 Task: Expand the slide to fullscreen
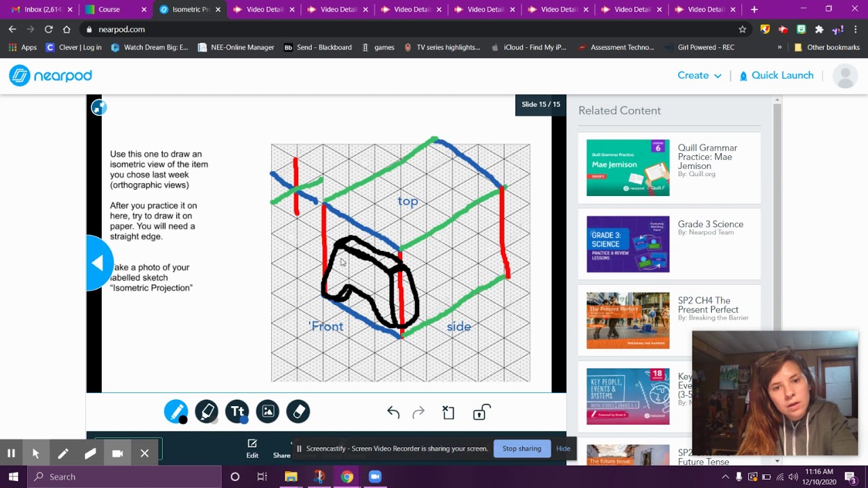pos(99,107)
